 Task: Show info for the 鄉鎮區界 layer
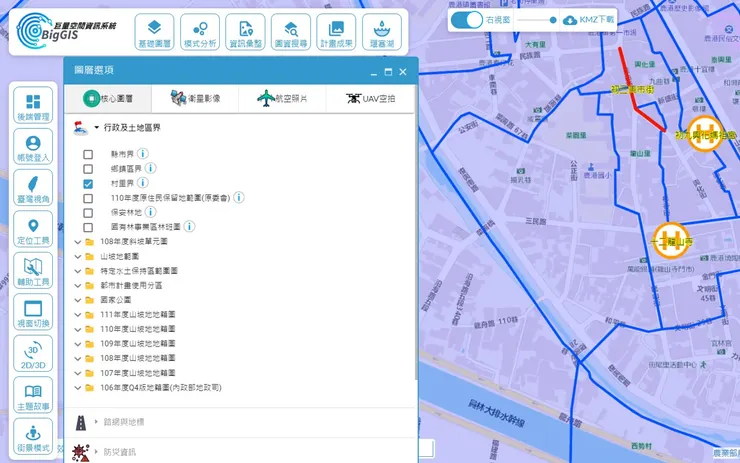coord(150,168)
